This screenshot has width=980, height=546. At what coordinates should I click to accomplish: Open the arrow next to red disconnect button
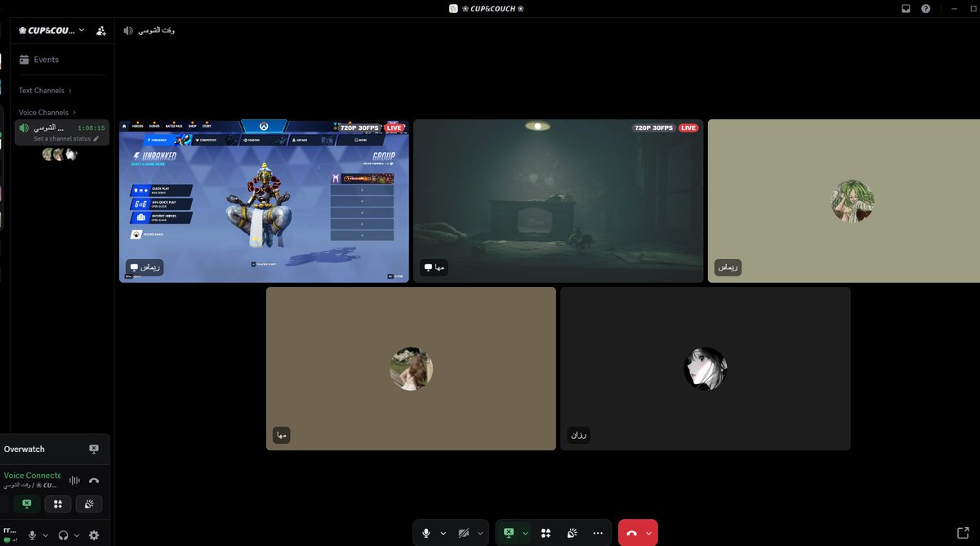click(649, 533)
